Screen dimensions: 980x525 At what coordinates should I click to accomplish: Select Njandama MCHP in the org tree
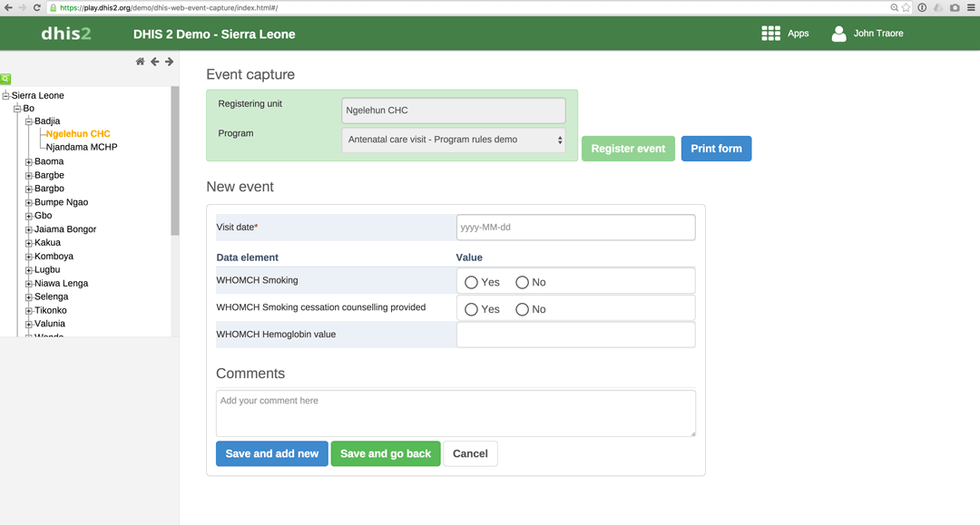point(82,147)
